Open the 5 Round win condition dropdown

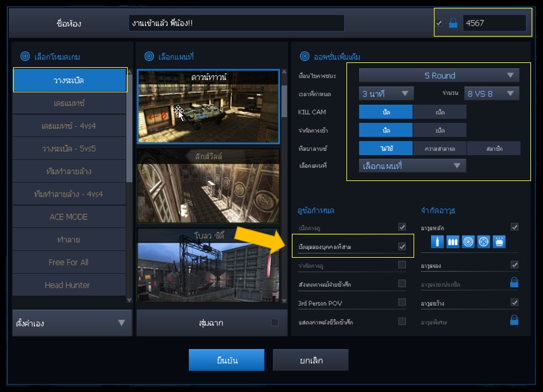(x=439, y=75)
